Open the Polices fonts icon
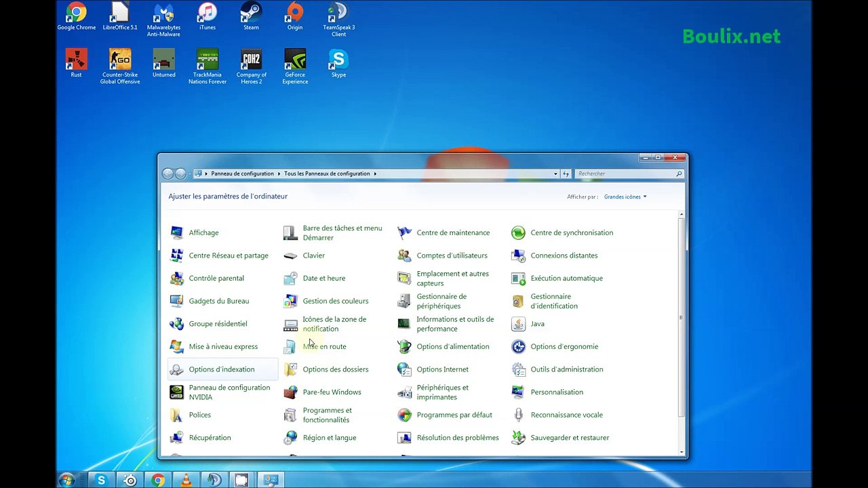Viewport: 868px width, 488px height. click(176, 415)
